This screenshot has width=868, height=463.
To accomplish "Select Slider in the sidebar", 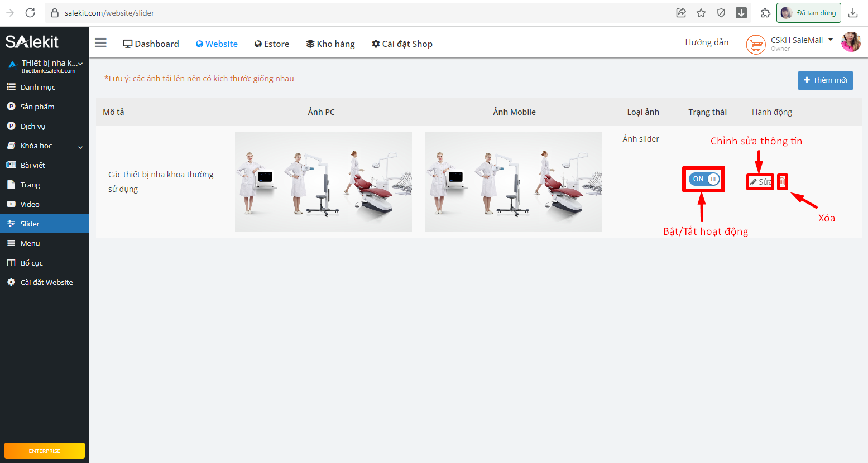I will tap(45, 224).
